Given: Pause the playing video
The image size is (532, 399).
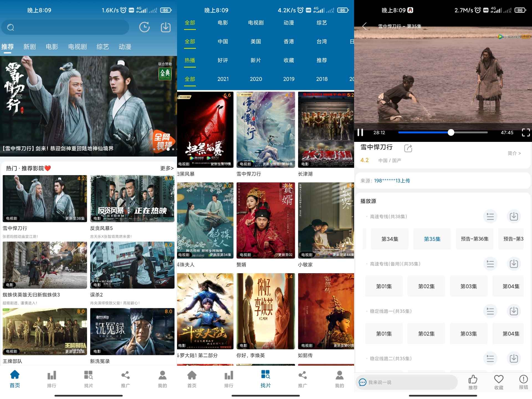Looking at the screenshot, I should click(360, 132).
